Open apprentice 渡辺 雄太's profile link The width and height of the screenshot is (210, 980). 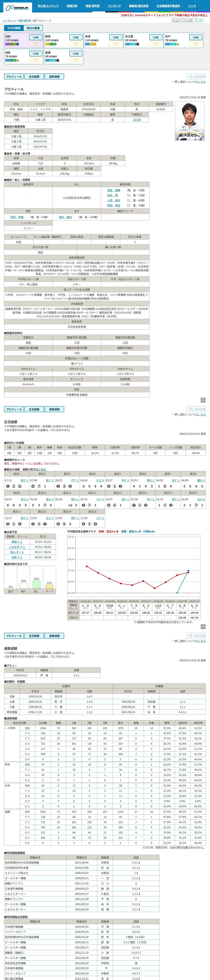point(65,217)
